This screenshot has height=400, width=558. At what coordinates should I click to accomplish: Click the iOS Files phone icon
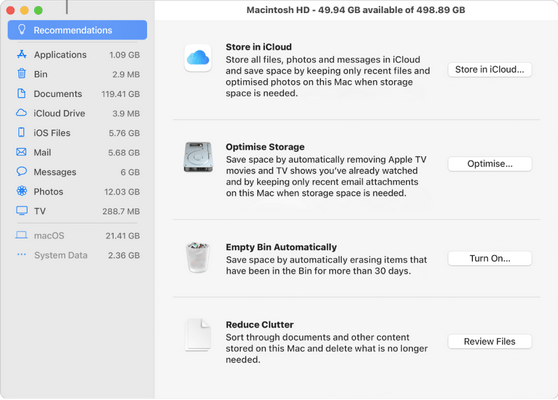point(21,132)
